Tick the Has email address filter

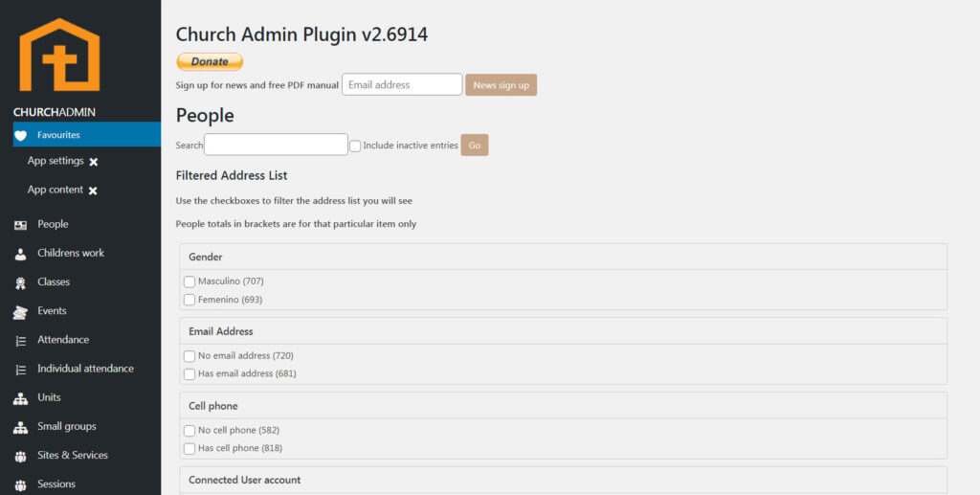(189, 374)
